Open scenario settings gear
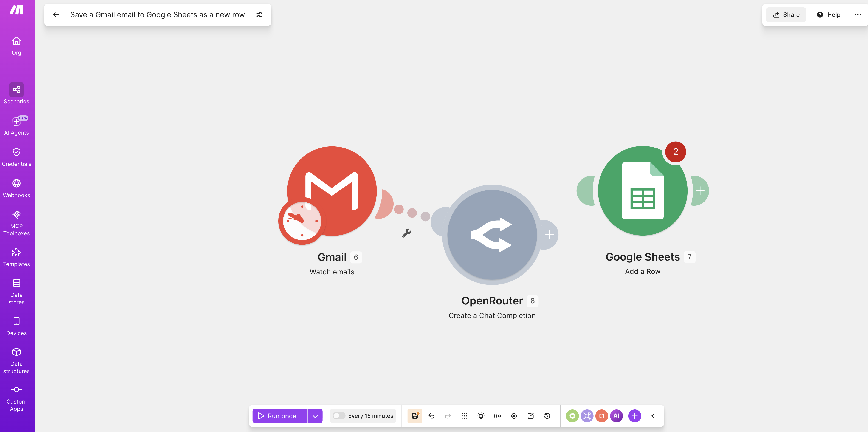The image size is (868, 432). 514,416
